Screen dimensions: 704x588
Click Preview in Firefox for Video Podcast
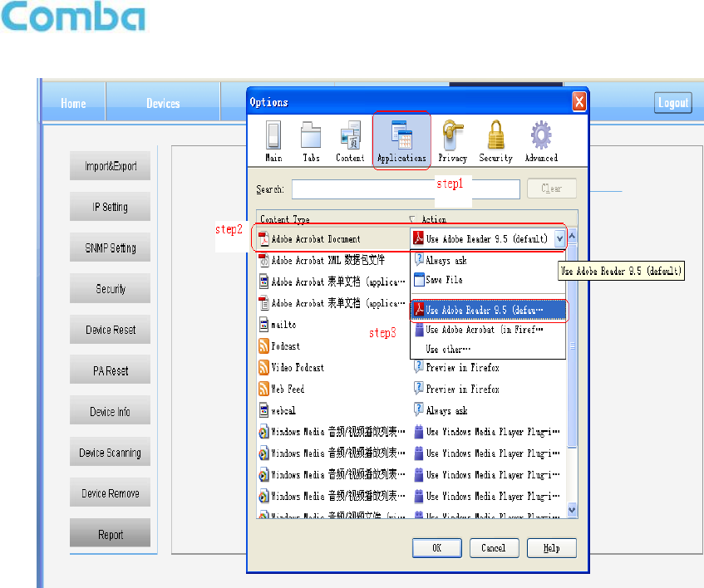(462, 368)
